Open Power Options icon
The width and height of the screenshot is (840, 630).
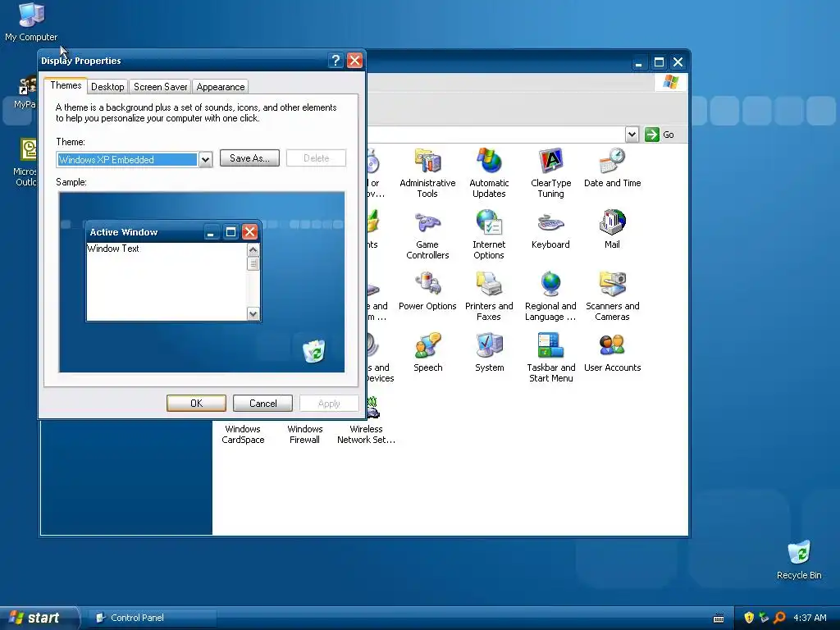(x=427, y=290)
